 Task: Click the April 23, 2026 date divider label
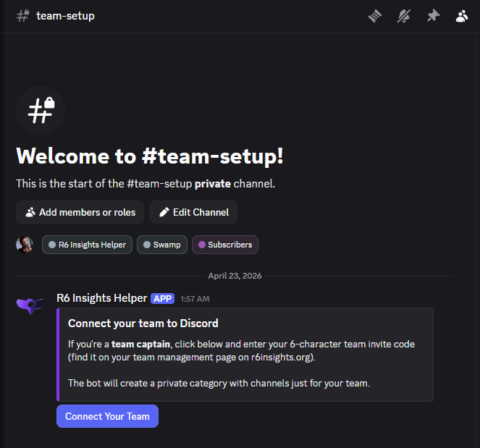pos(235,276)
